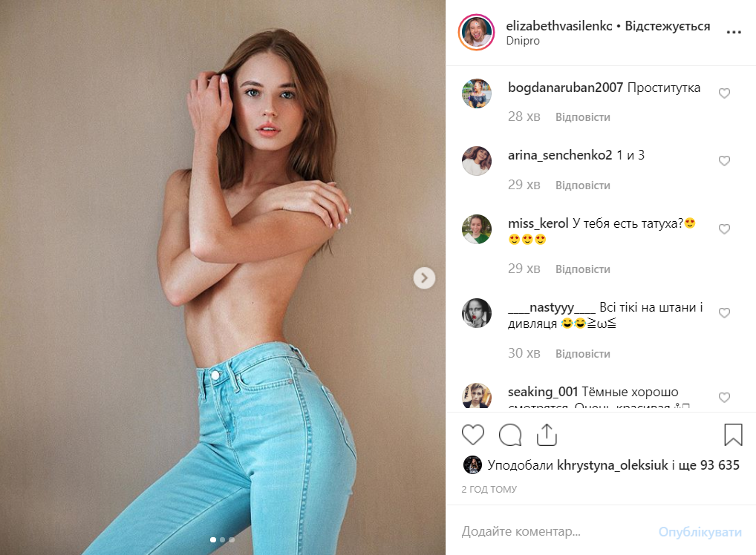
Task: Like arina_senchenko2's comment
Action: (x=724, y=161)
